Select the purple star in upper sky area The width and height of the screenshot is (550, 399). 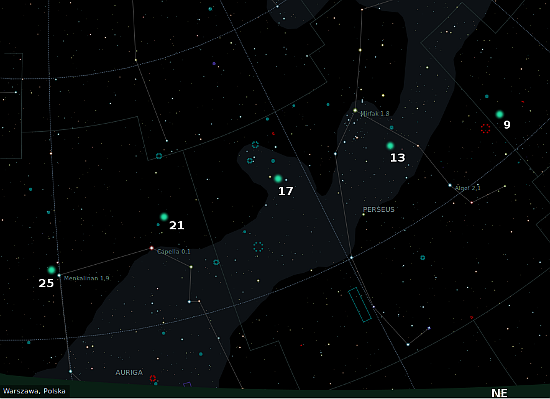tap(214, 63)
